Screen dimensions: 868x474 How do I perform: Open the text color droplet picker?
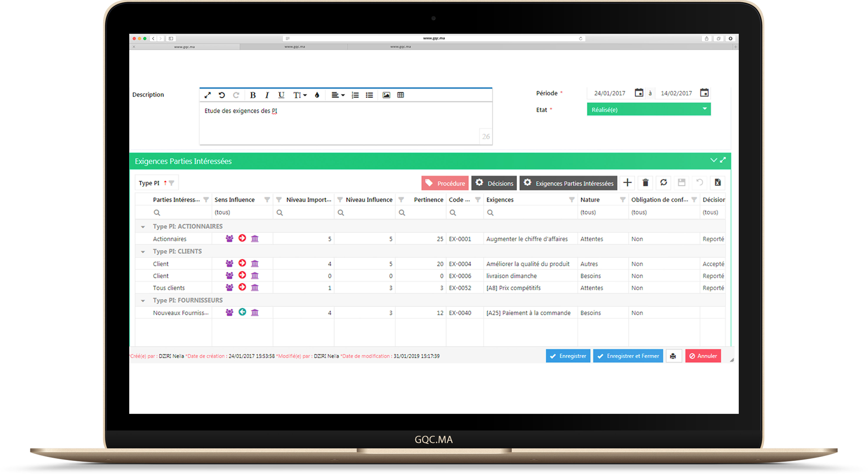[317, 95]
